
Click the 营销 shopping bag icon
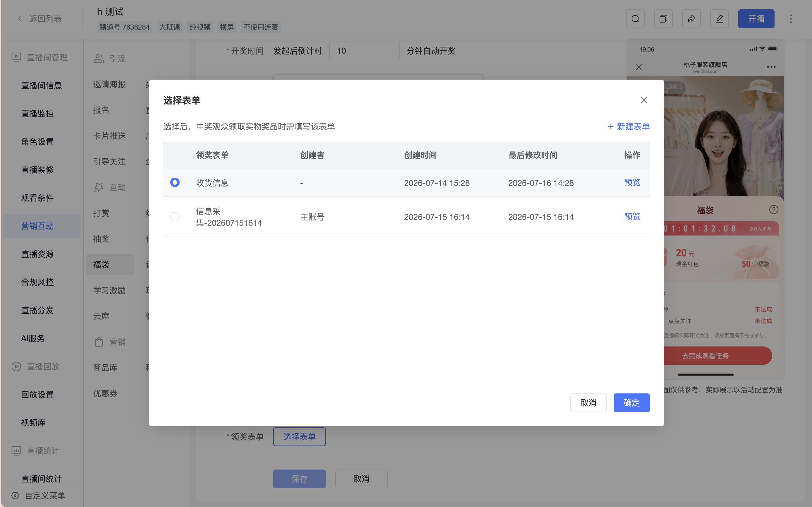(x=99, y=342)
